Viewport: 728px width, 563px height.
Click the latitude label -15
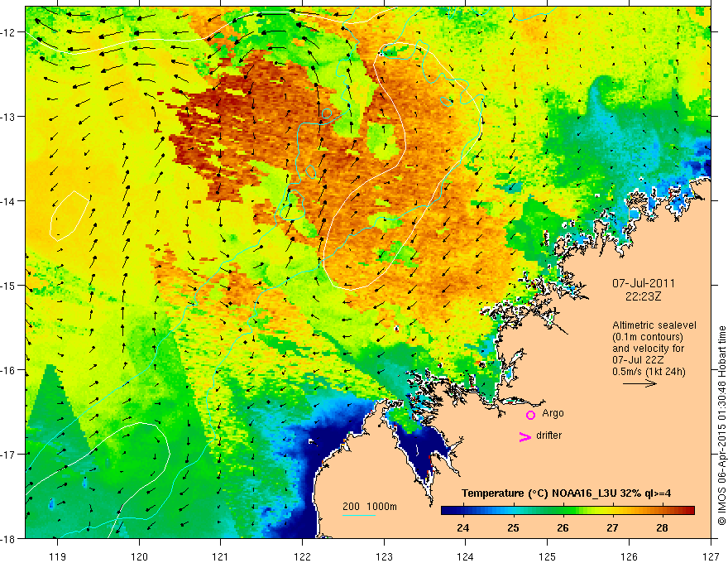[x=10, y=286]
